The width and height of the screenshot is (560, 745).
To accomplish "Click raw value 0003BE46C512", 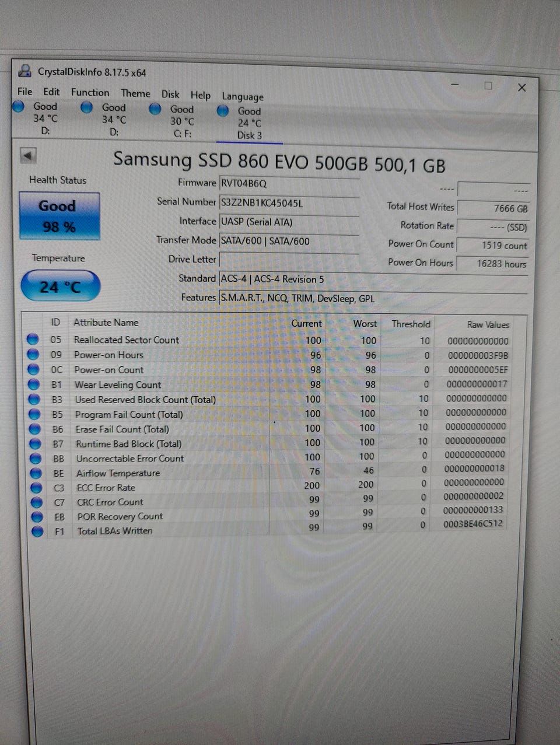I will pos(473,524).
